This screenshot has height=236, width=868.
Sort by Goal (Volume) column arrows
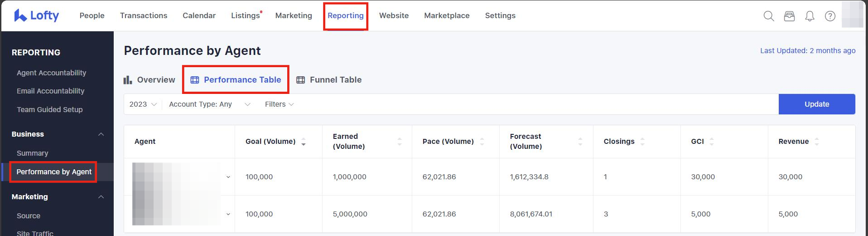click(x=304, y=142)
